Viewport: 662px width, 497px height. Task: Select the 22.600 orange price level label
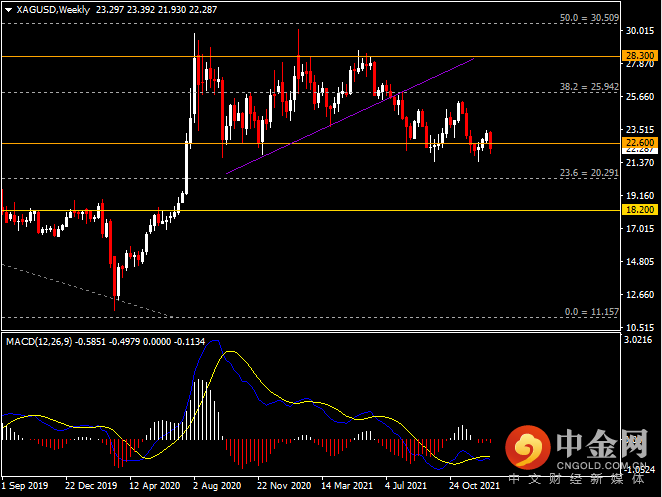640,142
